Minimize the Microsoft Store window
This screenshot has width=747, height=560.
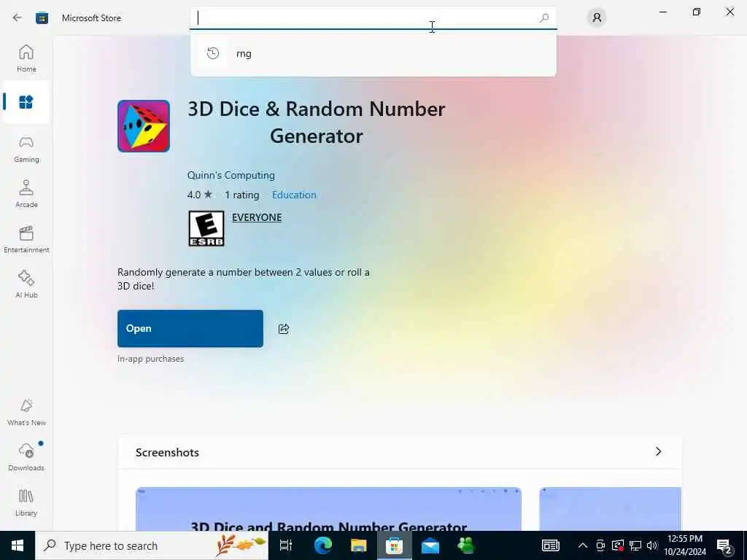(663, 12)
